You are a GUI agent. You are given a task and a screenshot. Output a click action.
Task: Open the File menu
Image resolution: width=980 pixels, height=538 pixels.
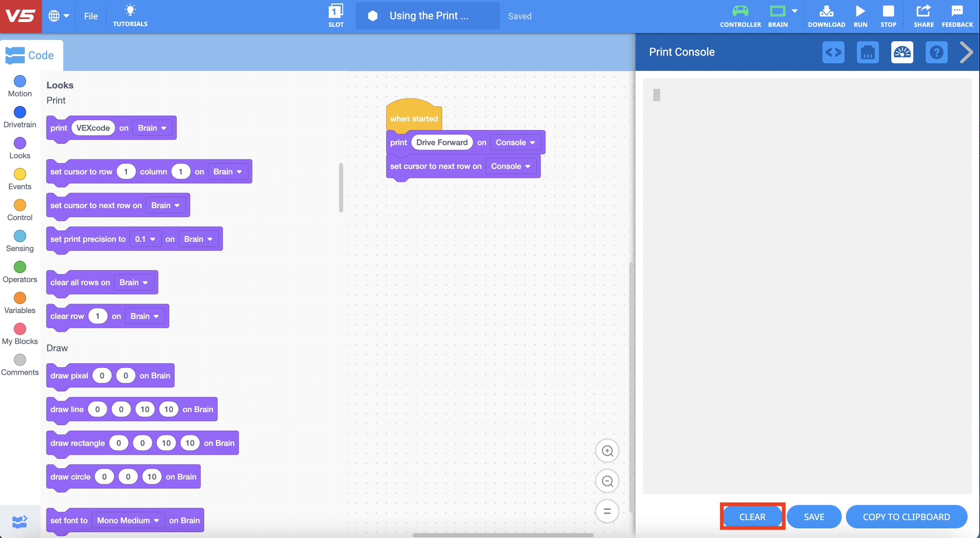pyautogui.click(x=90, y=16)
